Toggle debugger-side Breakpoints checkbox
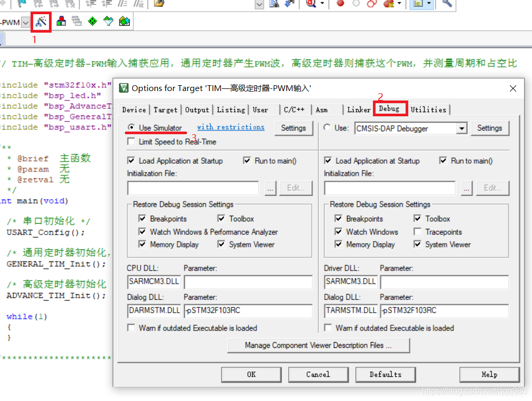Viewport: 532px width, 401px height. coord(338,218)
